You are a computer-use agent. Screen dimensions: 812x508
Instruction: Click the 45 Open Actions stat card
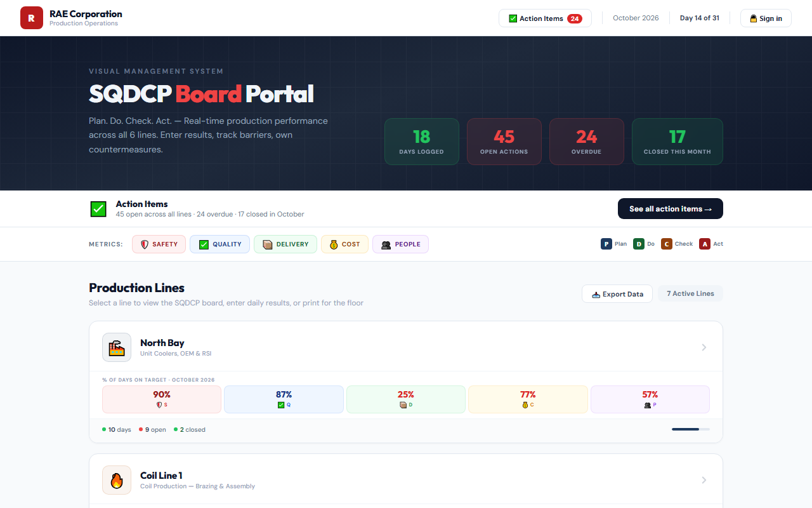(504, 142)
